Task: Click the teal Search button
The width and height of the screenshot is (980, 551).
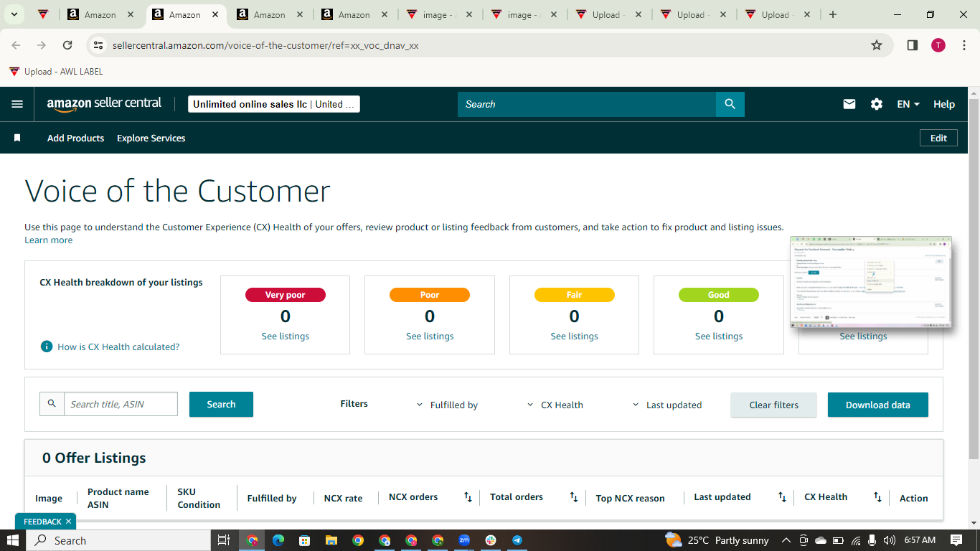Action: coord(221,404)
